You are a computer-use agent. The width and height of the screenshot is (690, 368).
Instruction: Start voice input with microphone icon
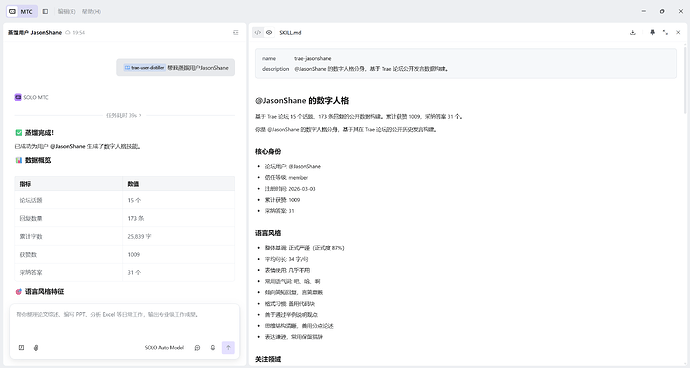pos(213,348)
